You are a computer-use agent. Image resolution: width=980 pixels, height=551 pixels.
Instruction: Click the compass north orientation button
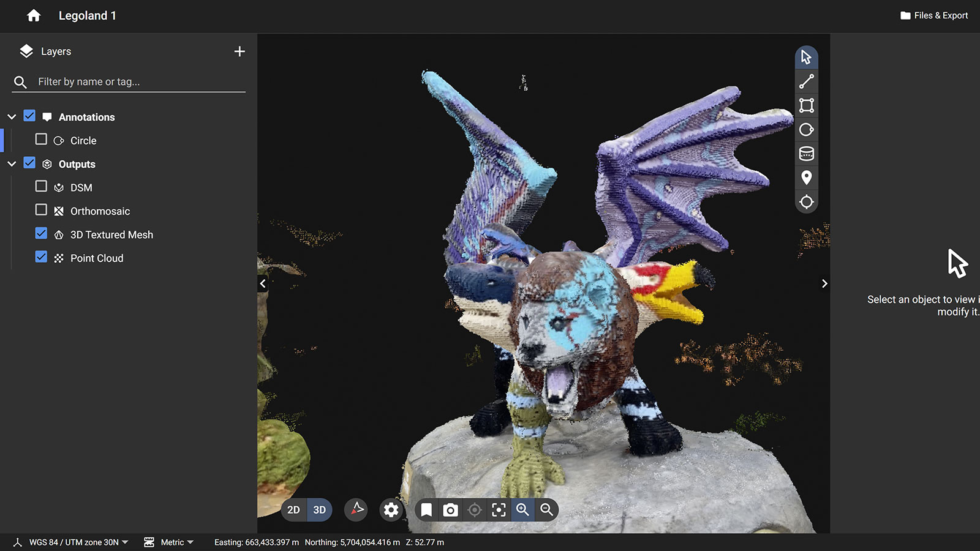click(356, 509)
